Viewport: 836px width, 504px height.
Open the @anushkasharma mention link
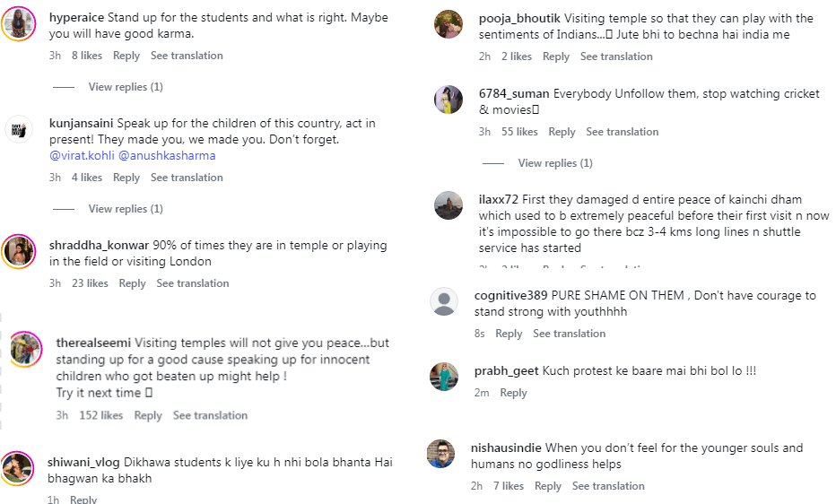click(x=167, y=155)
